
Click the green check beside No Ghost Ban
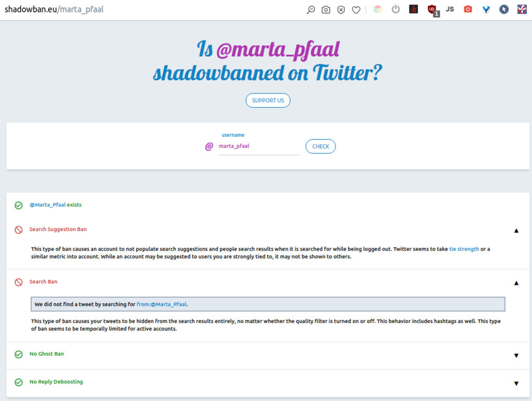(19, 355)
